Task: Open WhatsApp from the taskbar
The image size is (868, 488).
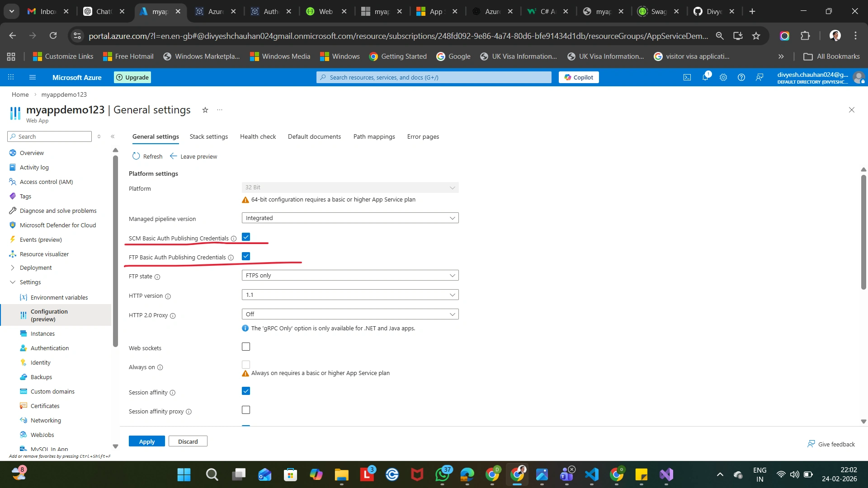Action: click(x=443, y=474)
